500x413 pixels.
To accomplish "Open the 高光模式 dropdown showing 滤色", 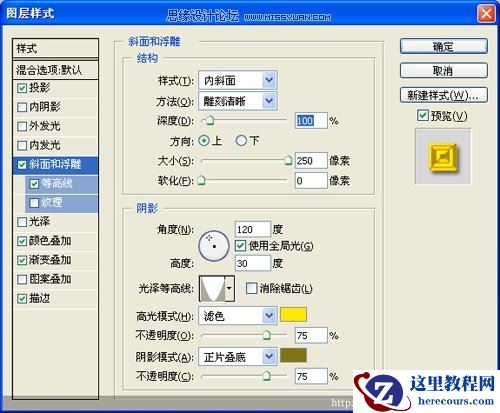I will pos(237,315).
